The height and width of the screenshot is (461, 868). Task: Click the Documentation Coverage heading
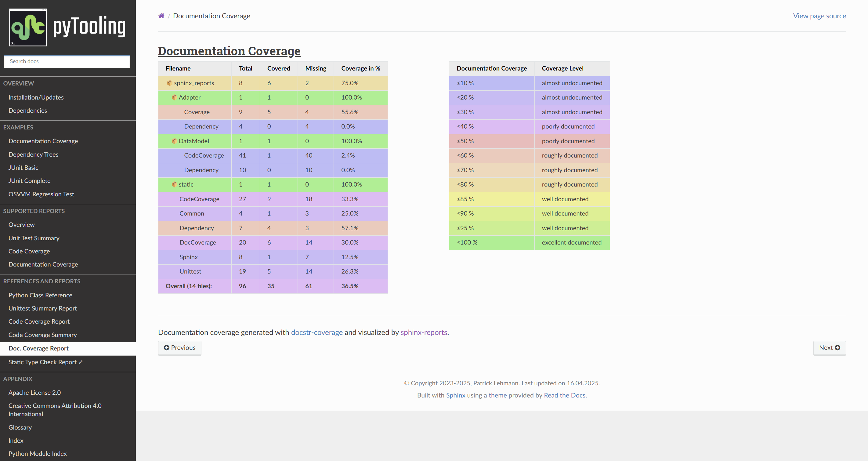229,51
